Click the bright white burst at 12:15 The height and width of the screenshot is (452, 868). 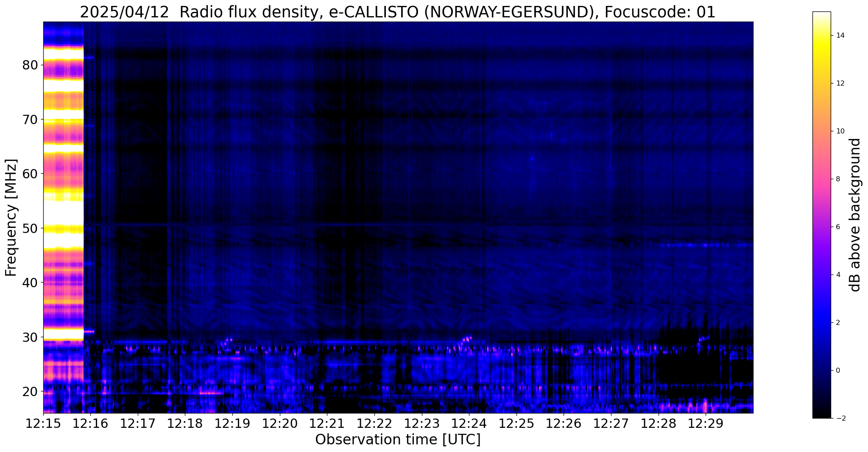64,217
